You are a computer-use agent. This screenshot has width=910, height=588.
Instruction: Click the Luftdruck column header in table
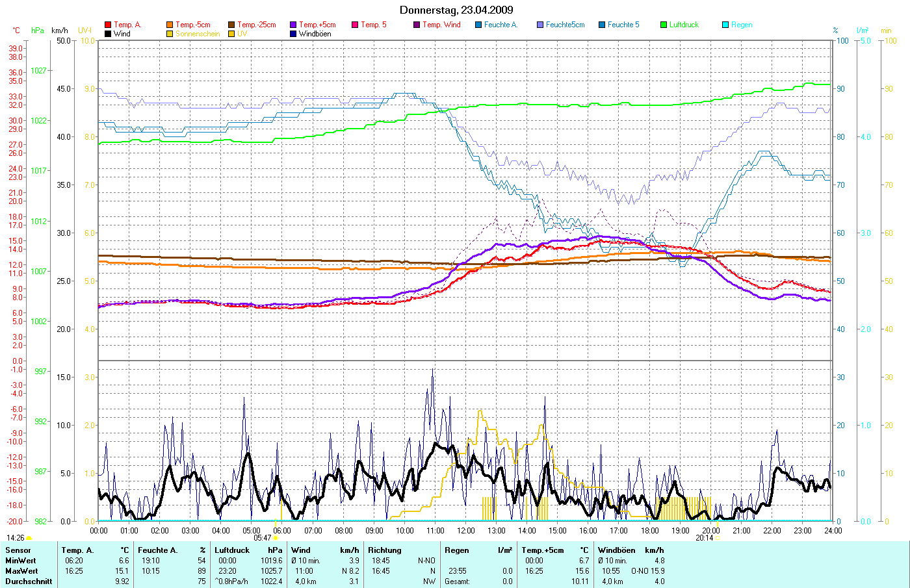pos(232,550)
